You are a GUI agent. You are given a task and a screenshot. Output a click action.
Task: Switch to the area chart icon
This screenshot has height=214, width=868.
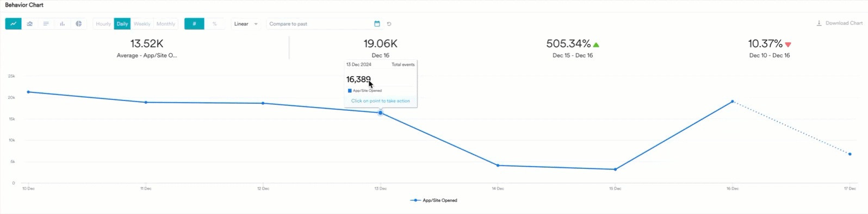click(x=30, y=24)
